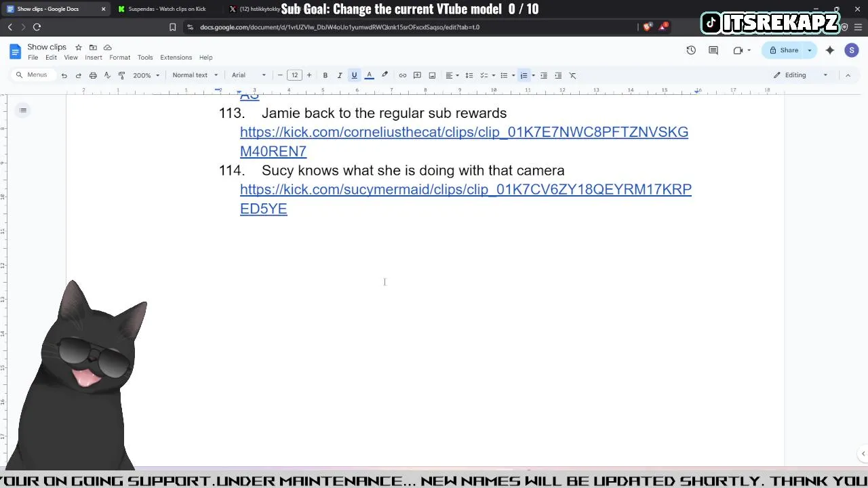The width and height of the screenshot is (868, 488).
Task: Open the Edit menu
Action: coord(51,58)
